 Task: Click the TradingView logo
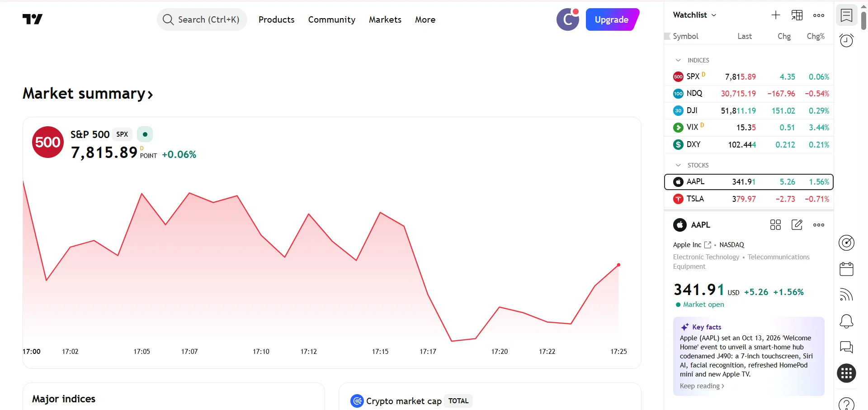(x=33, y=19)
